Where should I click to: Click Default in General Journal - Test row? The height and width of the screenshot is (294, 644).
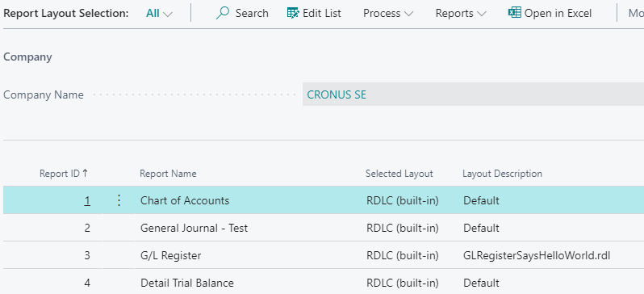pos(481,228)
